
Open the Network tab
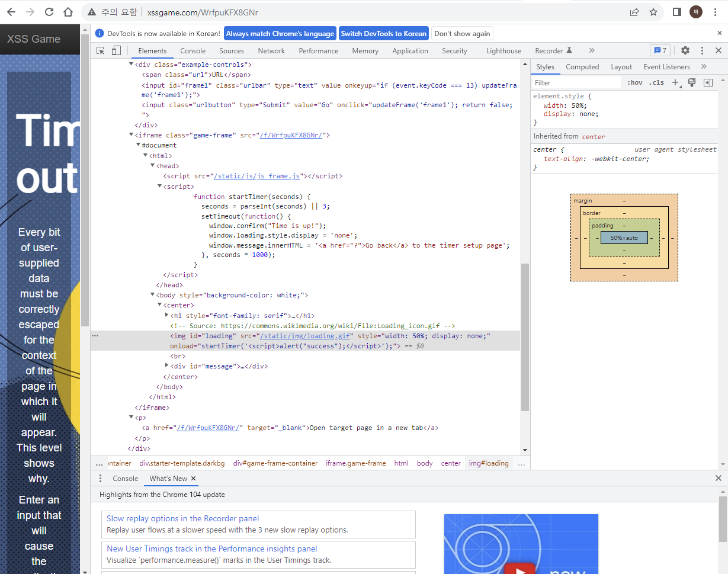(x=271, y=51)
